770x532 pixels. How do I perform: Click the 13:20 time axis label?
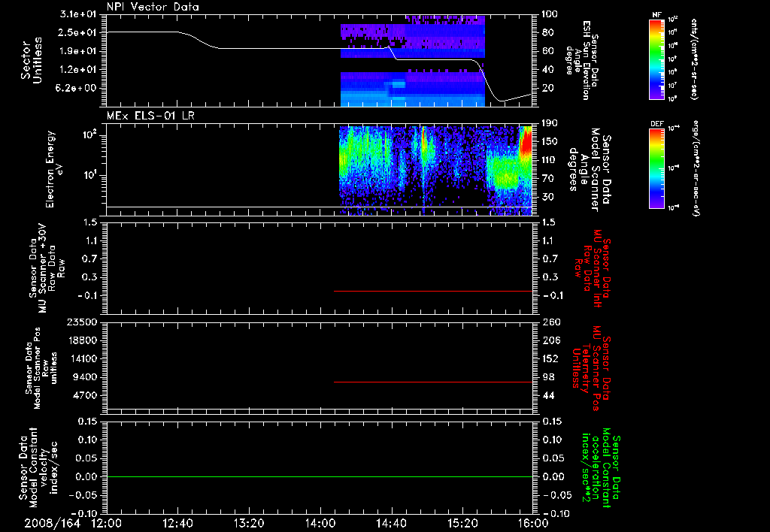point(249,523)
